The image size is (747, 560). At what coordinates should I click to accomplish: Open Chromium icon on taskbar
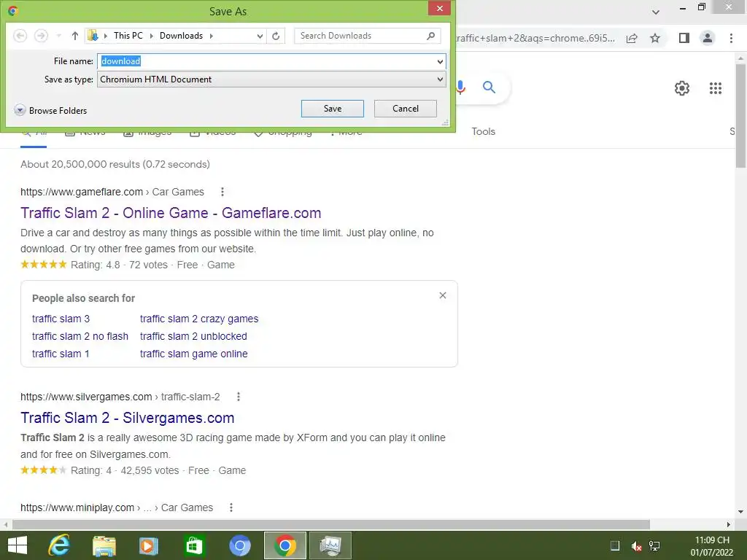239,545
